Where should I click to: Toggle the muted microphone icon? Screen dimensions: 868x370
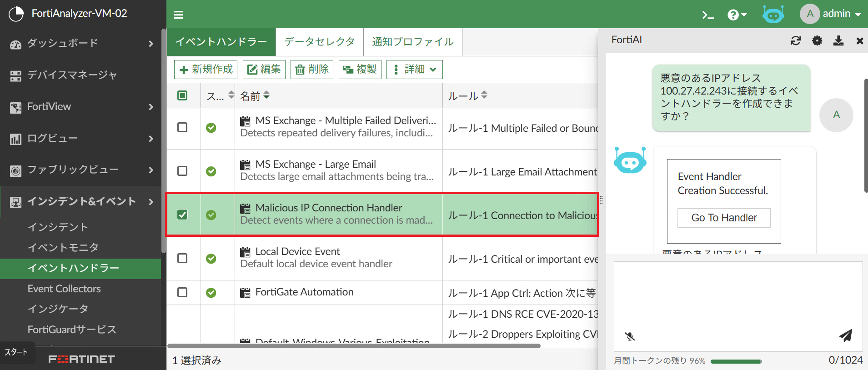[x=630, y=336]
